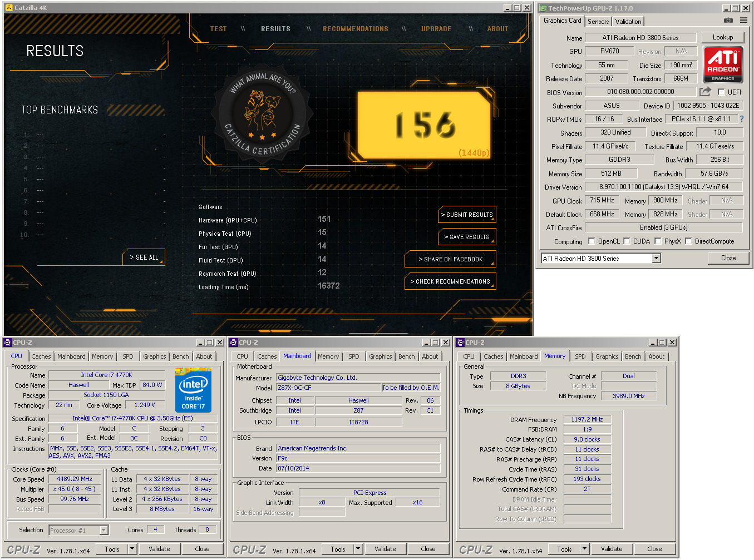Click the GPU-Z screenshot camera icon

point(728,21)
